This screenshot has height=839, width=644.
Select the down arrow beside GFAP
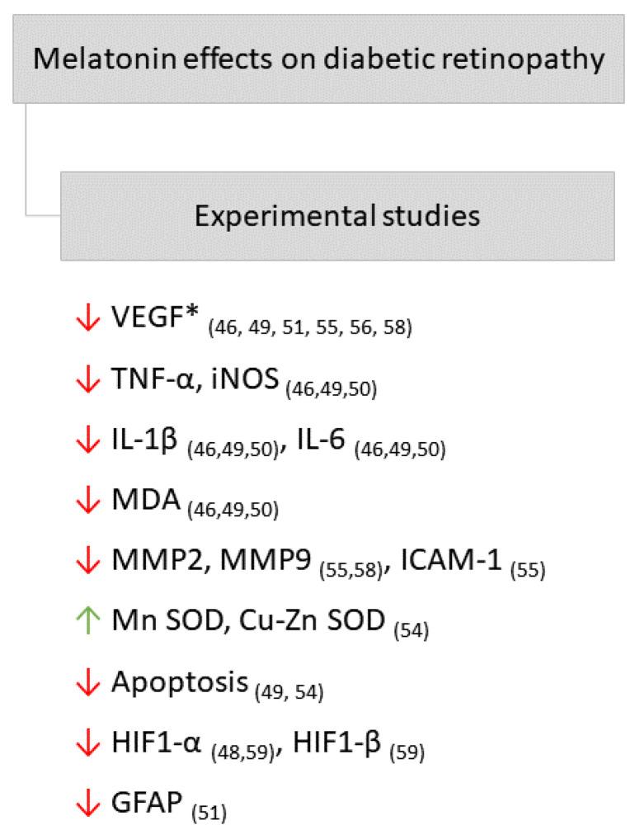86,804
